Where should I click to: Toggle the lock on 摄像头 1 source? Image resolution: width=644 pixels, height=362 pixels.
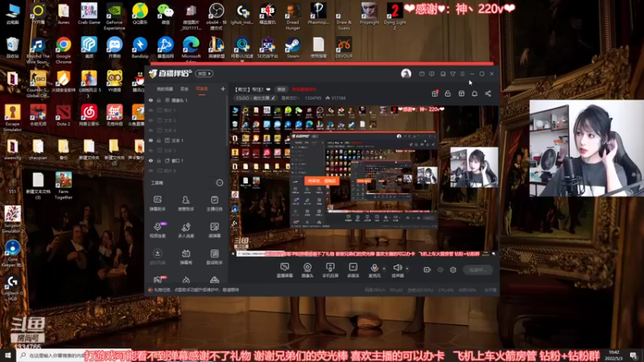click(x=159, y=100)
